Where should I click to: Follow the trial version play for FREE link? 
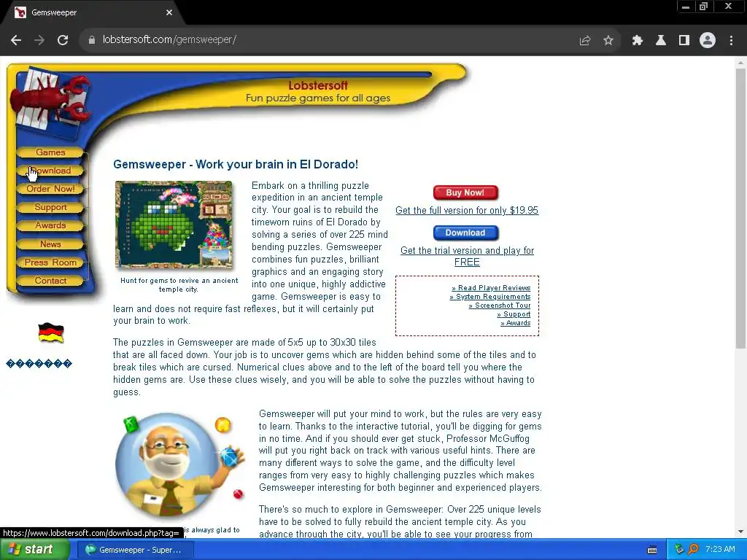click(467, 256)
